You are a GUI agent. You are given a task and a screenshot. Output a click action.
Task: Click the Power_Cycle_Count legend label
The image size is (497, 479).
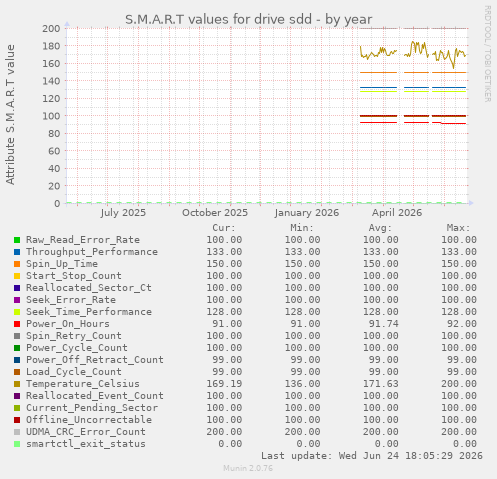click(77, 348)
